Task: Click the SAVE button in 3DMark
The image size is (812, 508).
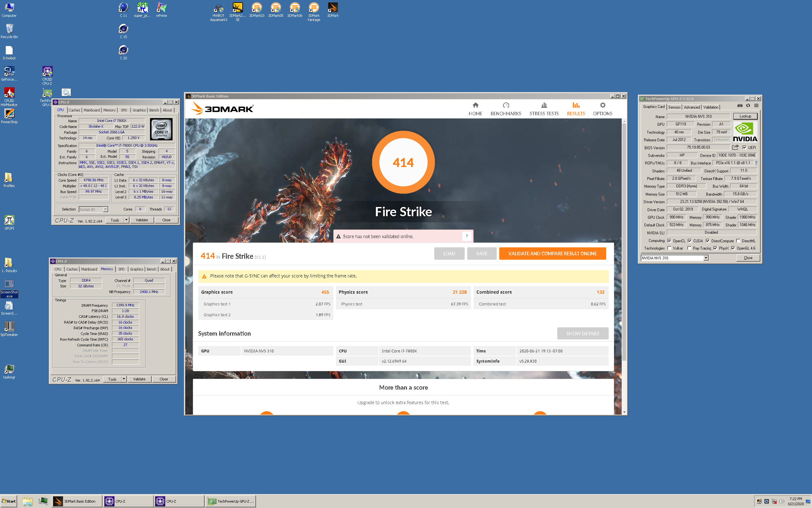Action: click(481, 253)
